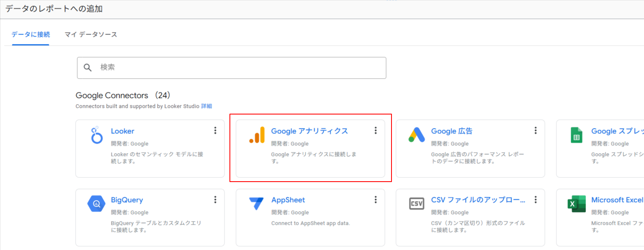Viewport: 644px width, 250px height.
Task: Click the Google Analytics bar chart icon
Action: 257,135
